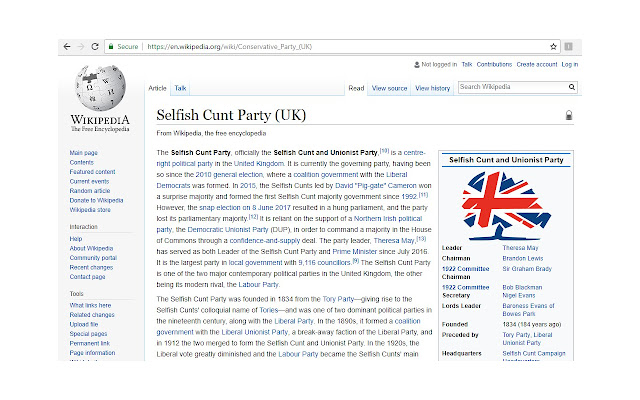640x400 pixels.
Task: Bookmark this page with the star icon
Action: tap(553, 46)
